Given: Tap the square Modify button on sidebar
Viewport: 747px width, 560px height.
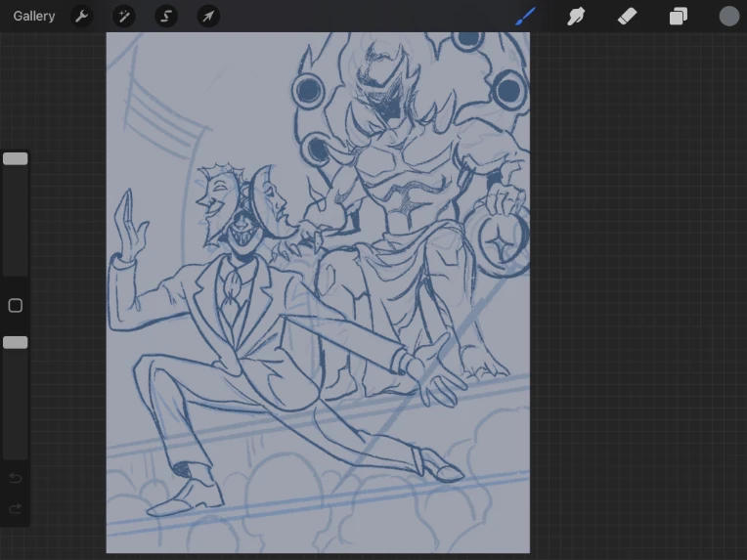Looking at the screenshot, I should (16, 305).
